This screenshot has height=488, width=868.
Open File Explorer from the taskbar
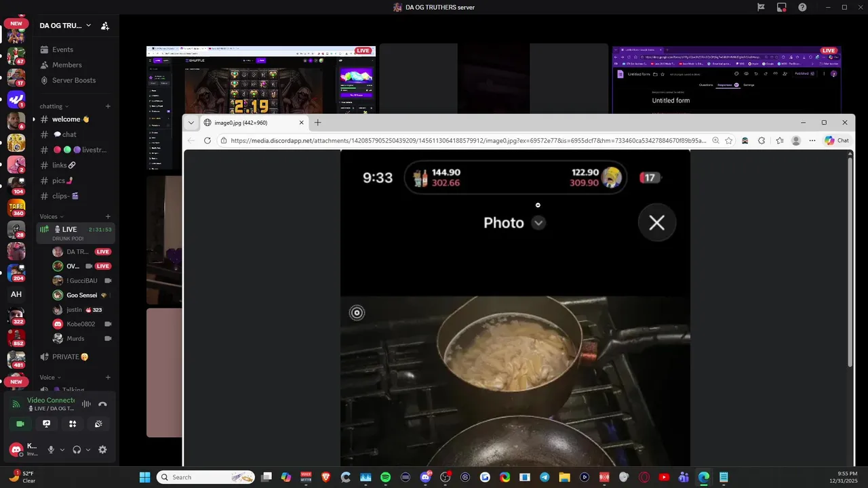pyautogui.click(x=564, y=477)
